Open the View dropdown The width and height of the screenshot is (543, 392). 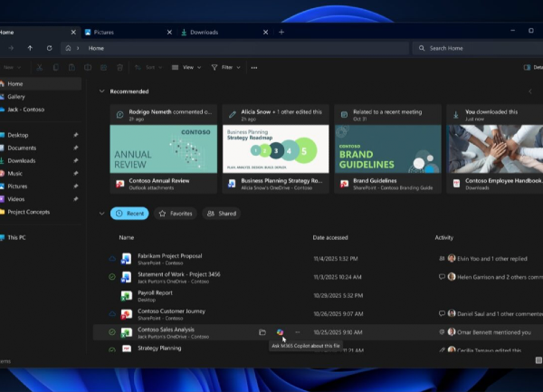click(x=186, y=68)
